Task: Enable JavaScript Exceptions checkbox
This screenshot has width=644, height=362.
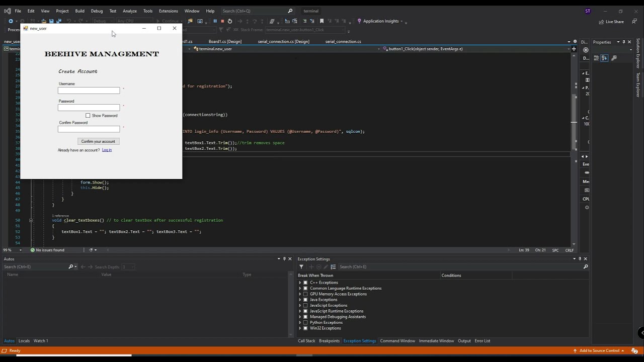Action: tap(305, 306)
